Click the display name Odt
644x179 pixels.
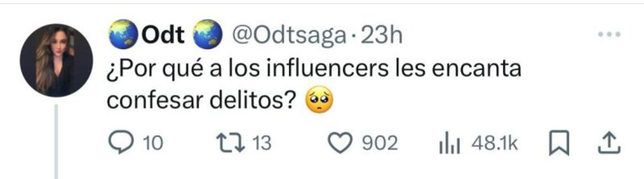163,35
